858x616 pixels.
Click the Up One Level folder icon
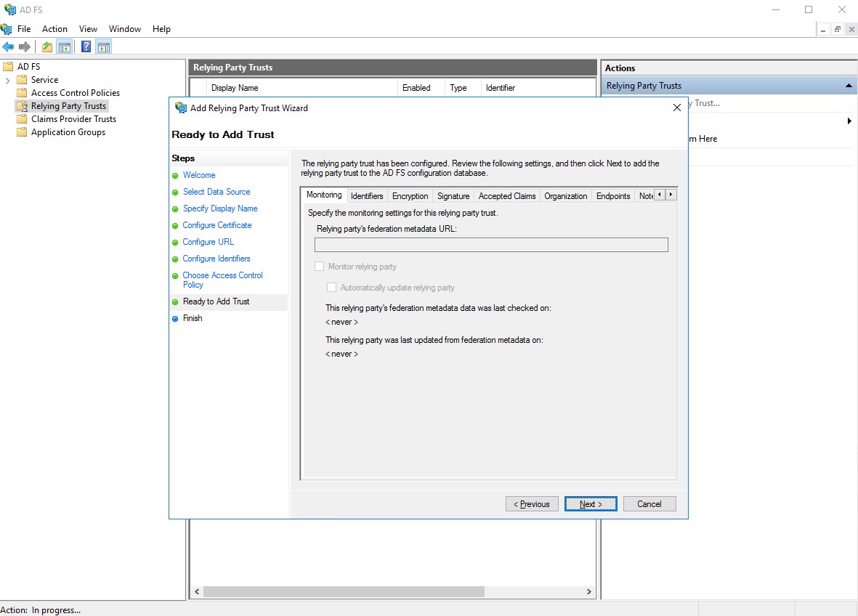tap(47, 47)
